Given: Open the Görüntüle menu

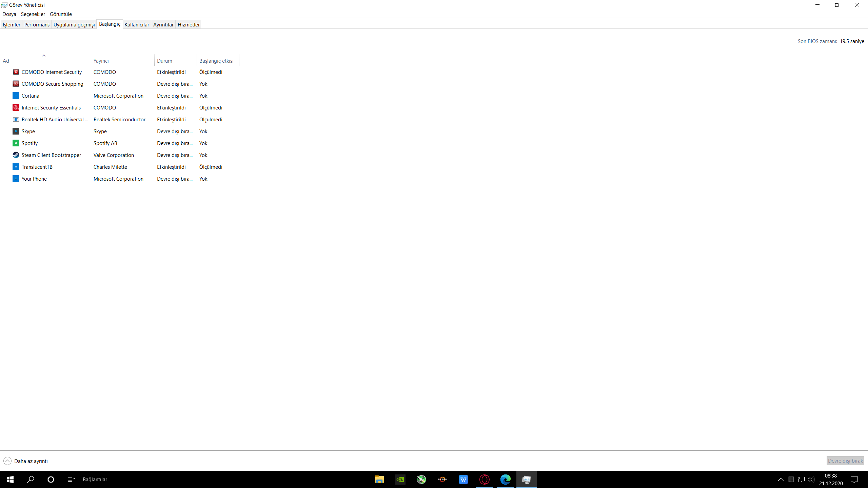Looking at the screenshot, I should click(x=61, y=14).
